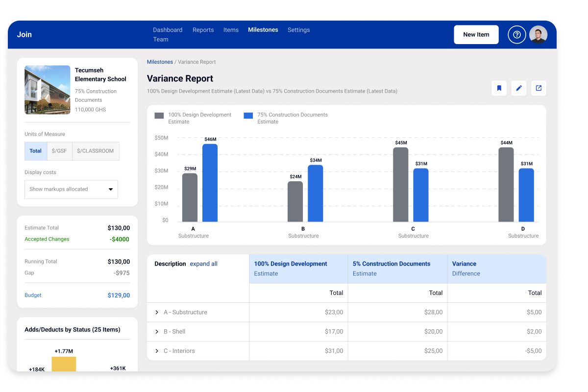Click the Join logo

tap(24, 34)
